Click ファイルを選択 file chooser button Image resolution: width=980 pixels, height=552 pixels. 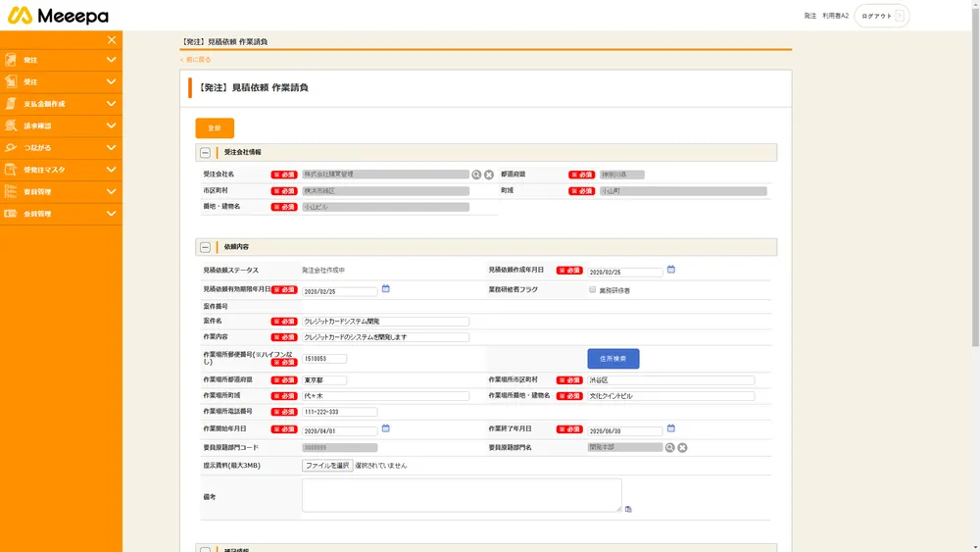pyautogui.click(x=327, y=465)
